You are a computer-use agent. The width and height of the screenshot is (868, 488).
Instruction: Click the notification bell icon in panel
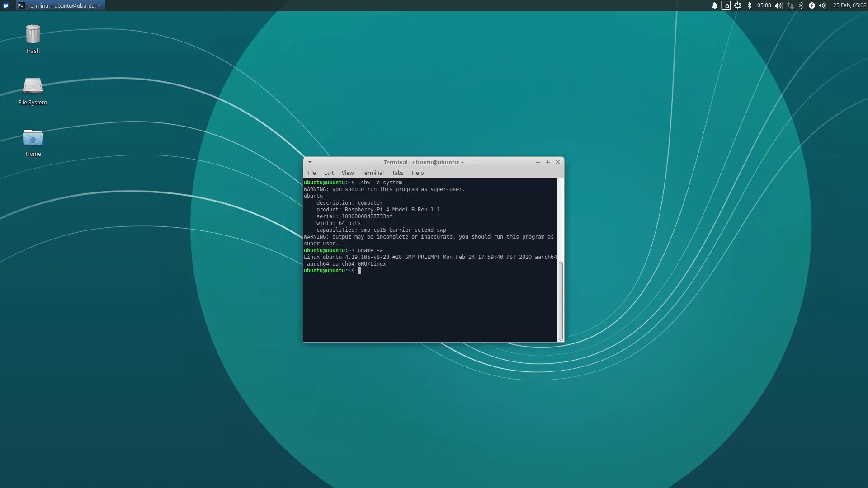pos(715,5)
